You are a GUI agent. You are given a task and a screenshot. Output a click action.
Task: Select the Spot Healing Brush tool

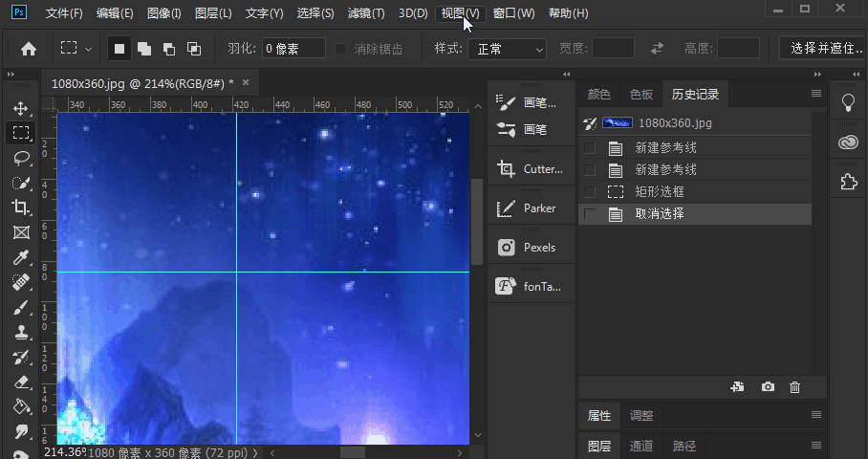pos(21,282)
